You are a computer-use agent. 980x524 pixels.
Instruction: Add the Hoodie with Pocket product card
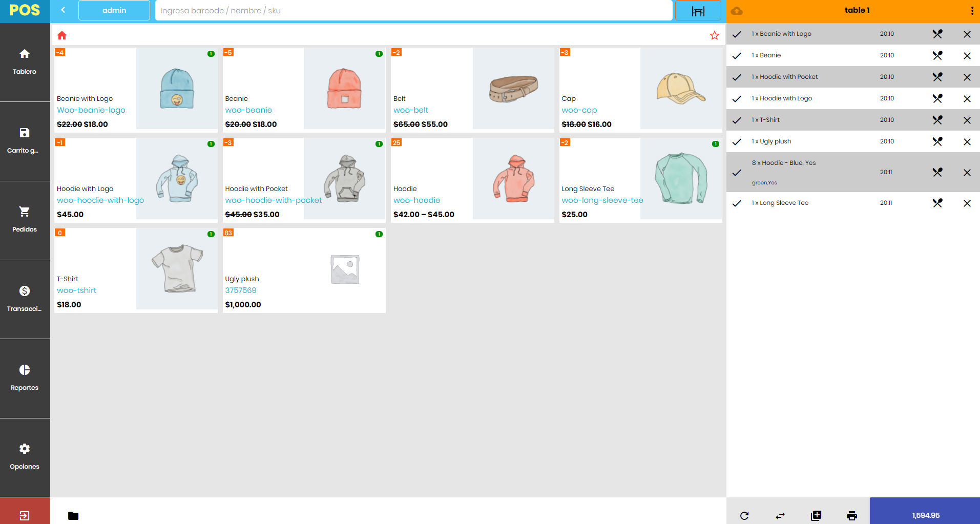pos(304,180)
